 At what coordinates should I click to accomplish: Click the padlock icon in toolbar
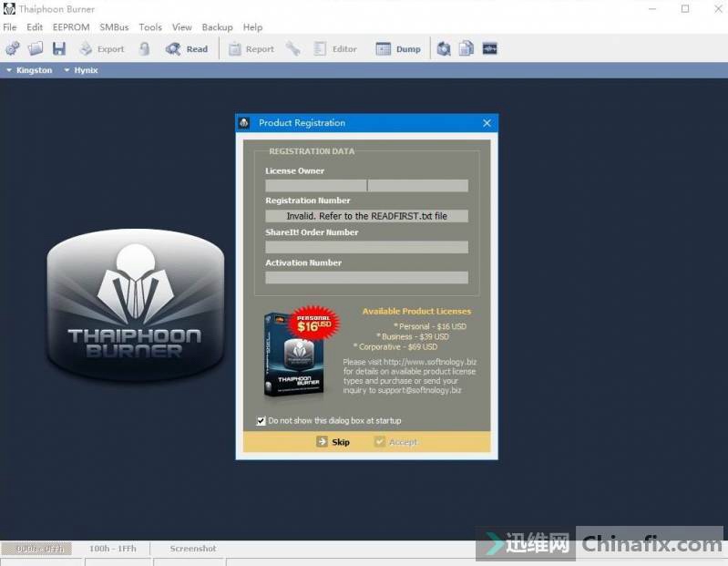[144, 49]
